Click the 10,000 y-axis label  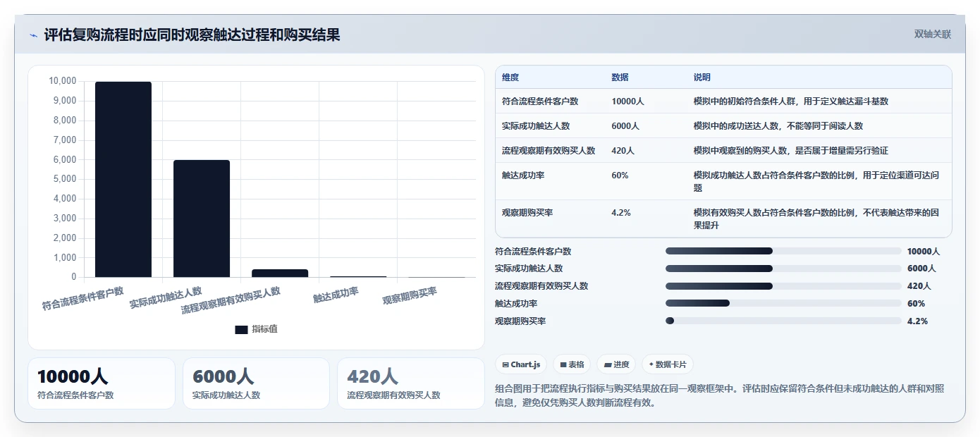click(62, 81)
